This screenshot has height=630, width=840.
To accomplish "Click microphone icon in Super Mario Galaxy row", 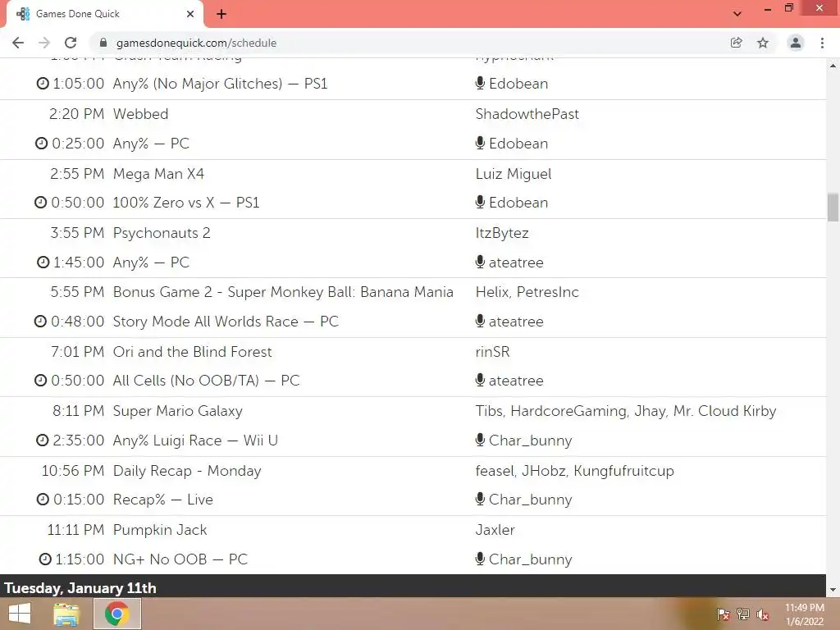I will pos(480,440).
